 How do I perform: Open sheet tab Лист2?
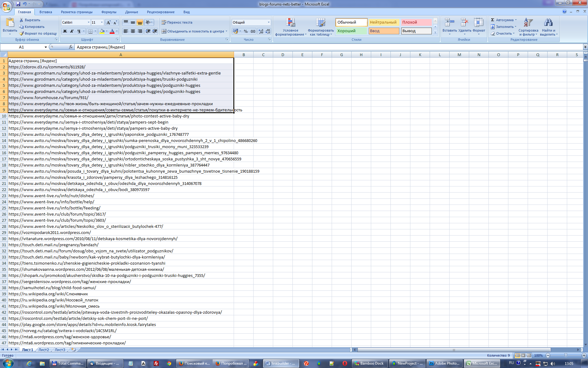click(x=43, y=350)
